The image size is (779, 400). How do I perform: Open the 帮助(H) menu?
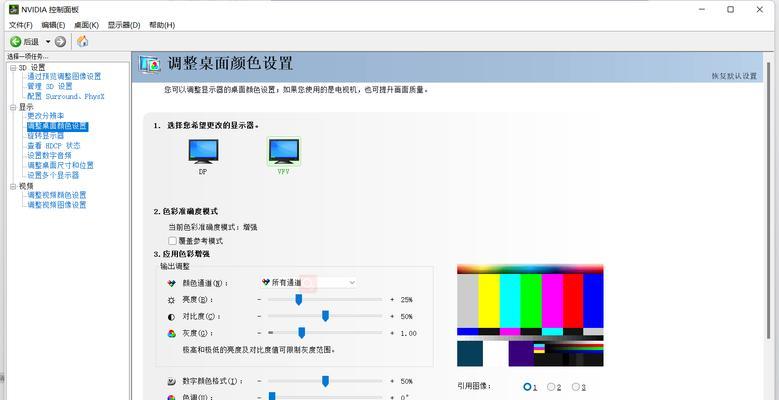click(162, 25)
